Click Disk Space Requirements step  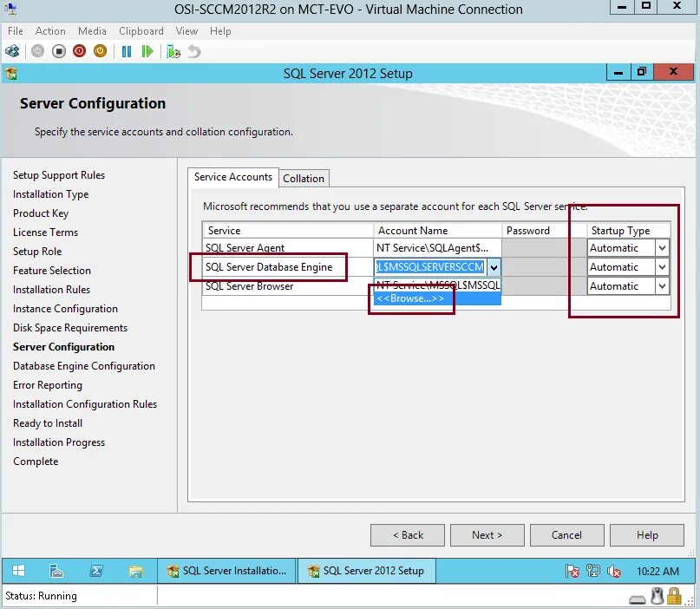70,328
